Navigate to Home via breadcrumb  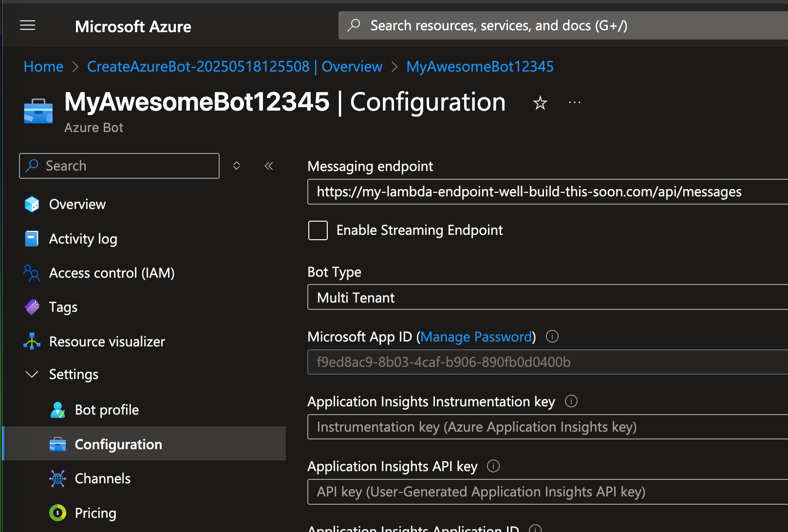tap(43, 67)
